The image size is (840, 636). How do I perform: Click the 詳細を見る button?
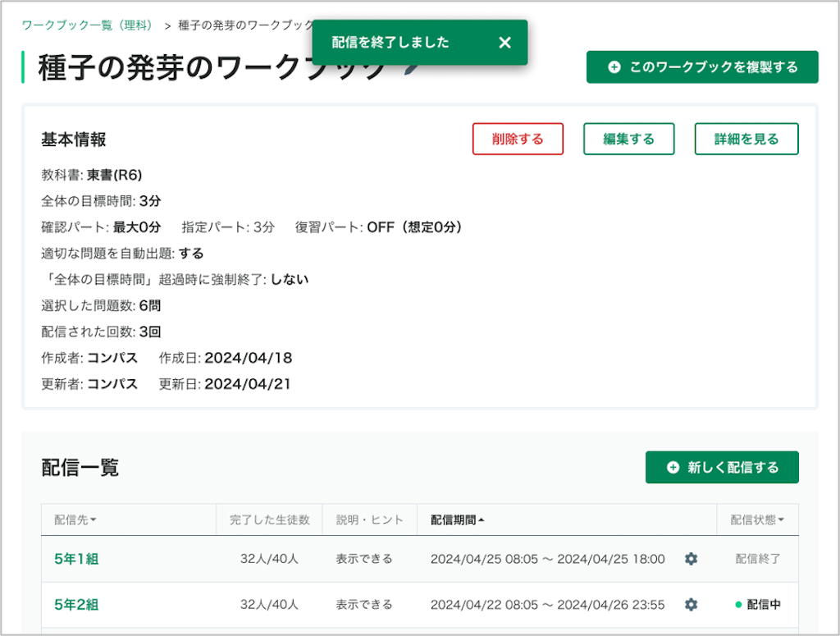pyautogui.click(x=746, y=139)
